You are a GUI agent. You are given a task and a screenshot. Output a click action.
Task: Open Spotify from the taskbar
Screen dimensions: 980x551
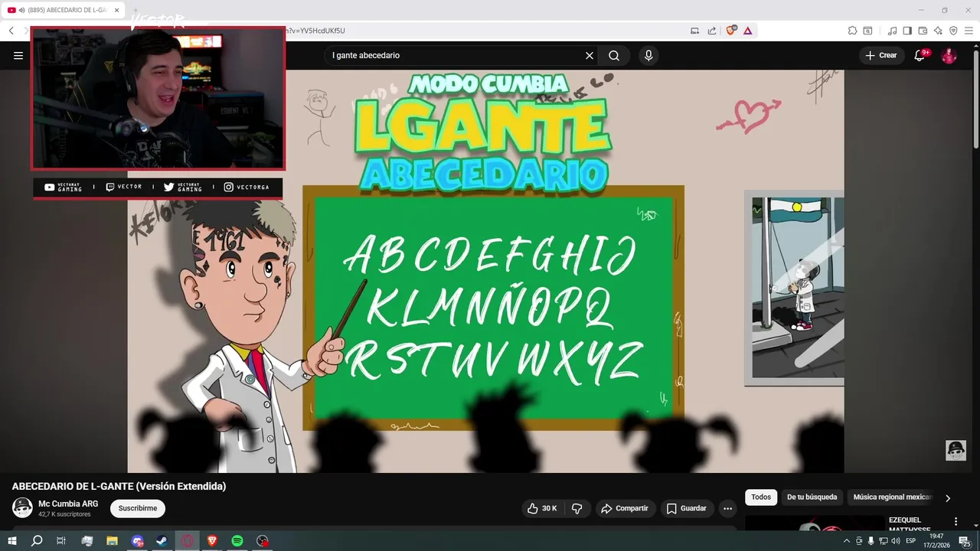click(x=237, y=541)
